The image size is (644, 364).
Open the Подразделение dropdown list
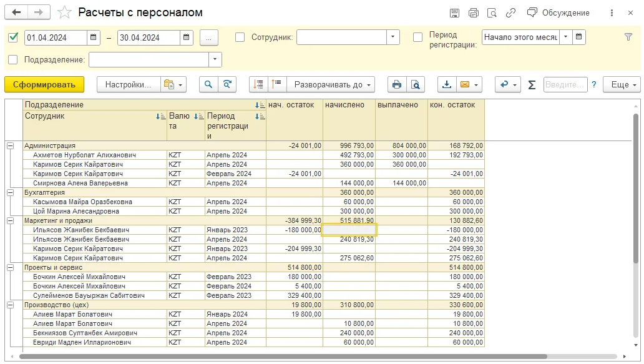point(215,59)
